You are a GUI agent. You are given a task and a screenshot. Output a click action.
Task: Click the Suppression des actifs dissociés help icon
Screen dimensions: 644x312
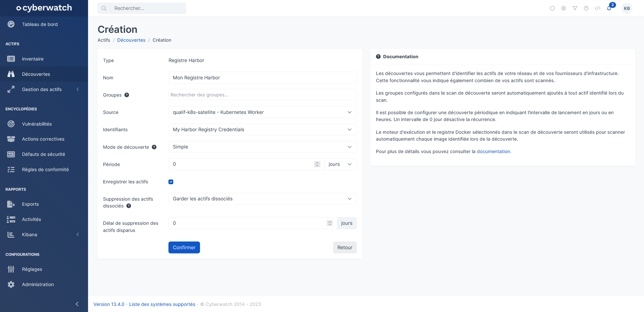(x=129, y=206)
